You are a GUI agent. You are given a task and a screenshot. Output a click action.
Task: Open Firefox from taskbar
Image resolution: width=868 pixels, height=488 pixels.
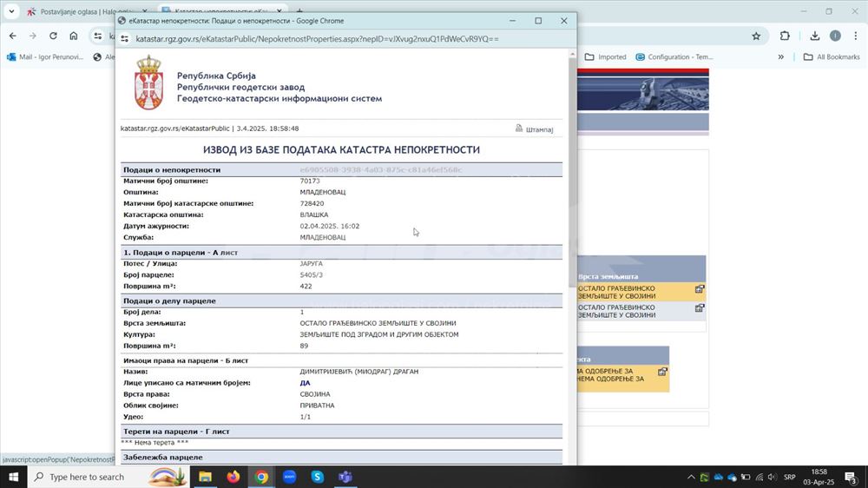coord(233,477)
